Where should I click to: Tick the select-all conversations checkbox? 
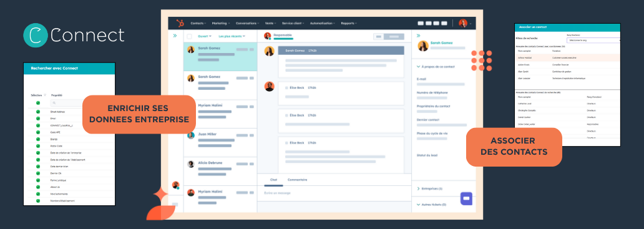tap(189, 36)
